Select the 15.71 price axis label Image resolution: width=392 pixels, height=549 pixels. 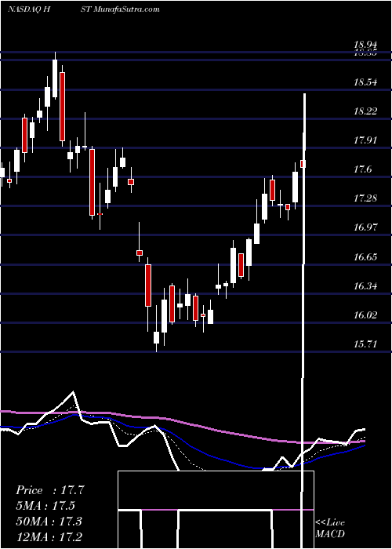tap(366, 344)
